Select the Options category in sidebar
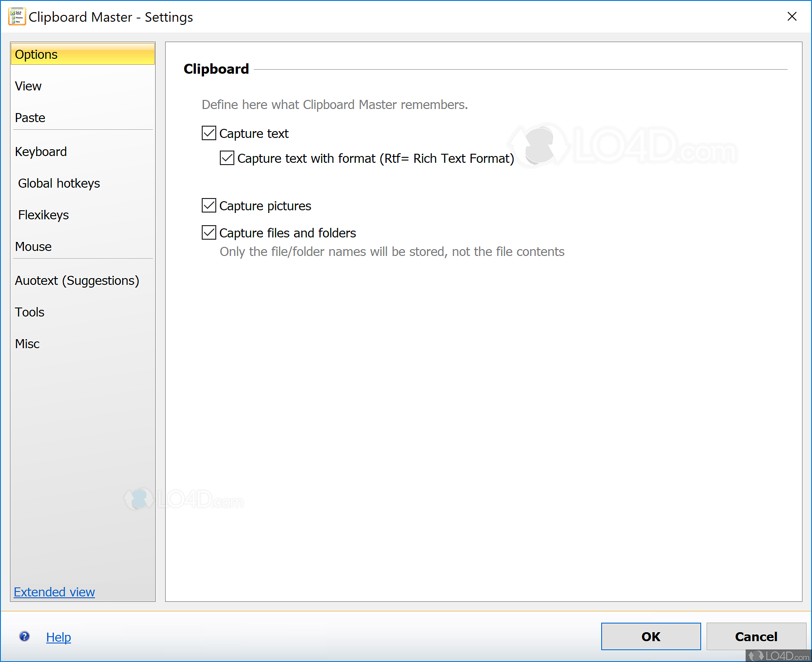The width and height of the screenshot is (812, 662). pos(83,54)
